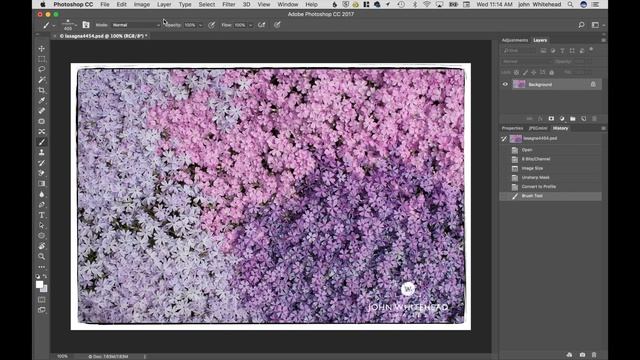Create a new group folder icon
The width and height of the screenshot is (640, 360).
pos(573,118)
